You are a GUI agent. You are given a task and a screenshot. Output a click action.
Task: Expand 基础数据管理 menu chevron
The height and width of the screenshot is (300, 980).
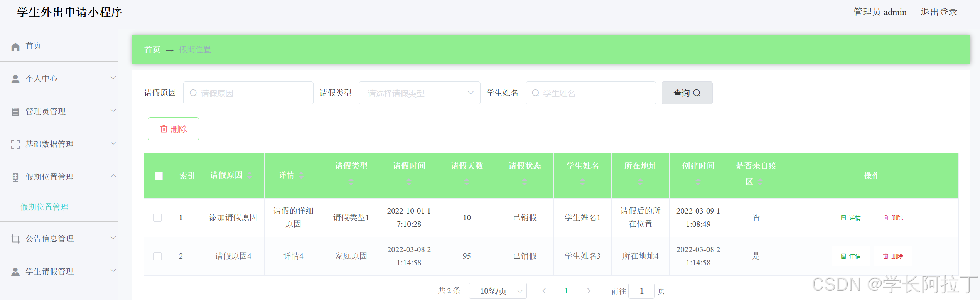click(x=113, y=143)
